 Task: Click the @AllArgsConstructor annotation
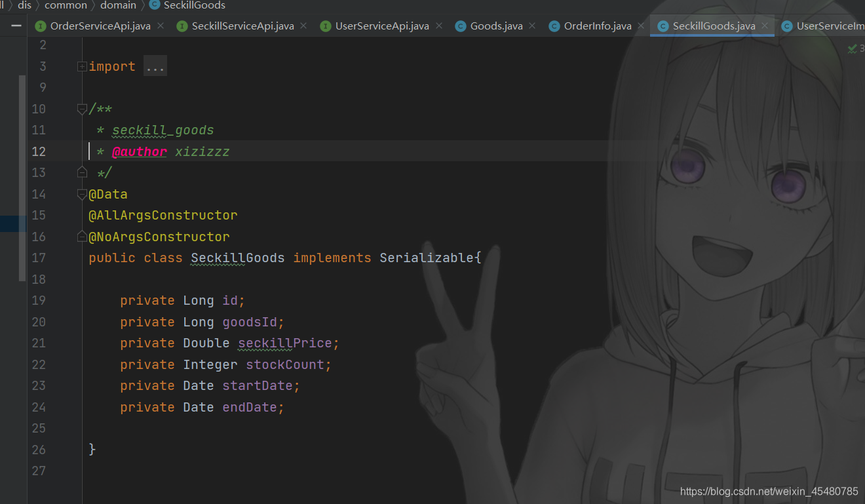[163, 215]
